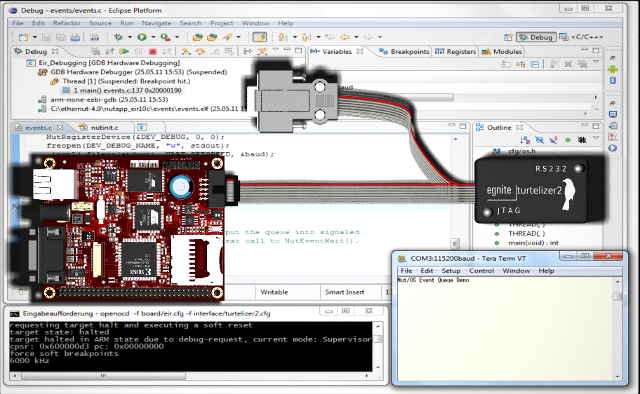Screen dimensions: 640x394
Task: Toggle Hide Fields in Outline view
Action: pyautogui.click(x=539, y=140)
